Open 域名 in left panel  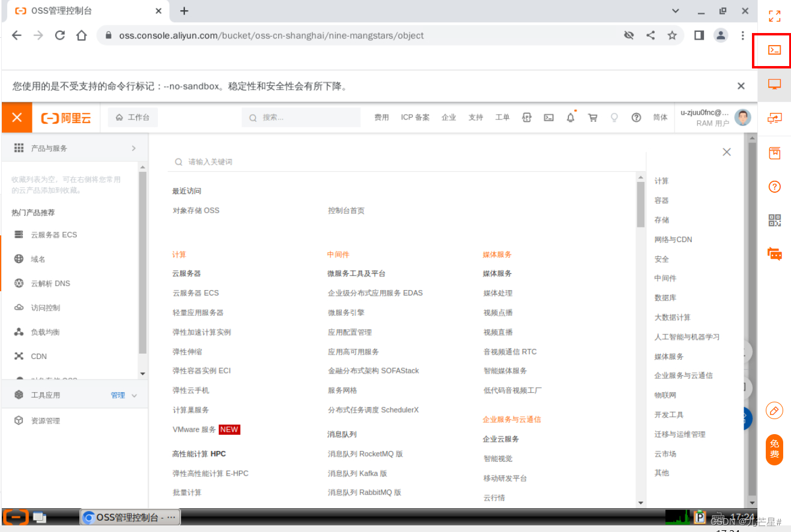38,259
